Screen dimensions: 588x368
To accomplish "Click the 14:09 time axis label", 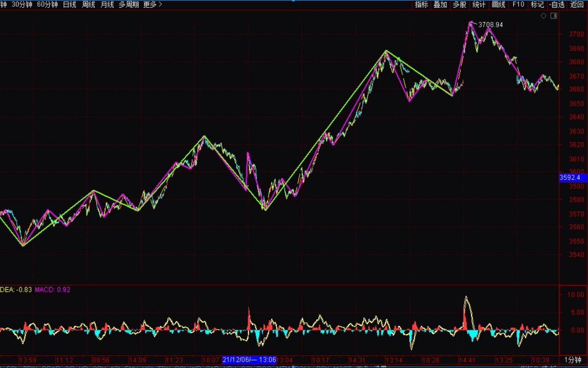I will pyautogui.click(x=138, y=360).
